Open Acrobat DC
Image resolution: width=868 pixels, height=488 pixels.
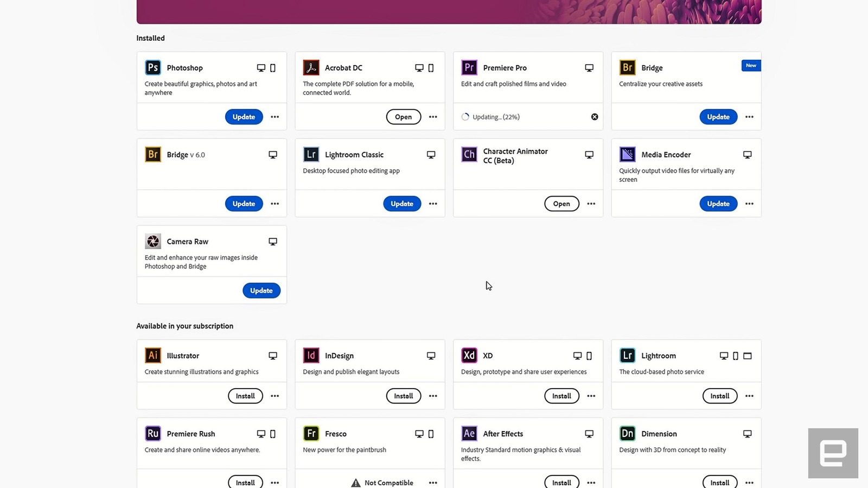(x=403, y=117)
